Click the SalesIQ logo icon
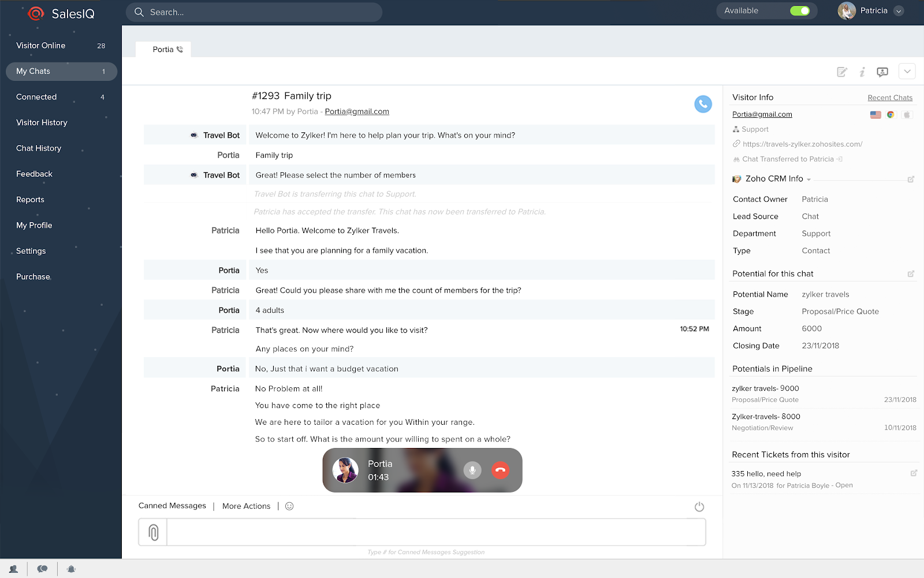 pos(36,13)
